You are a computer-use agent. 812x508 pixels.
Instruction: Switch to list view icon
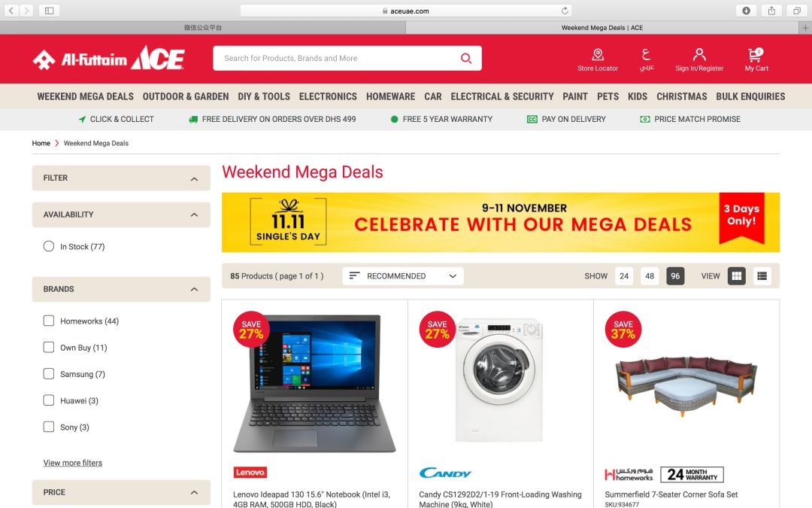pyautogui.click(x=762, y=275)
